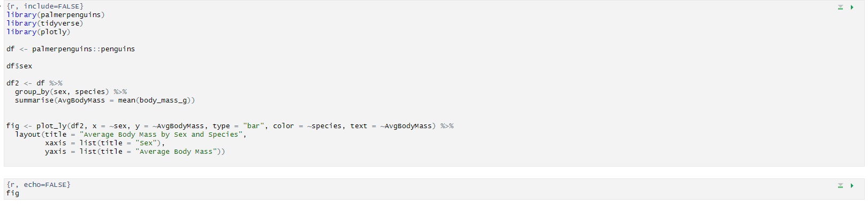Click the library(tidyverse) line

tap(45, 23)
